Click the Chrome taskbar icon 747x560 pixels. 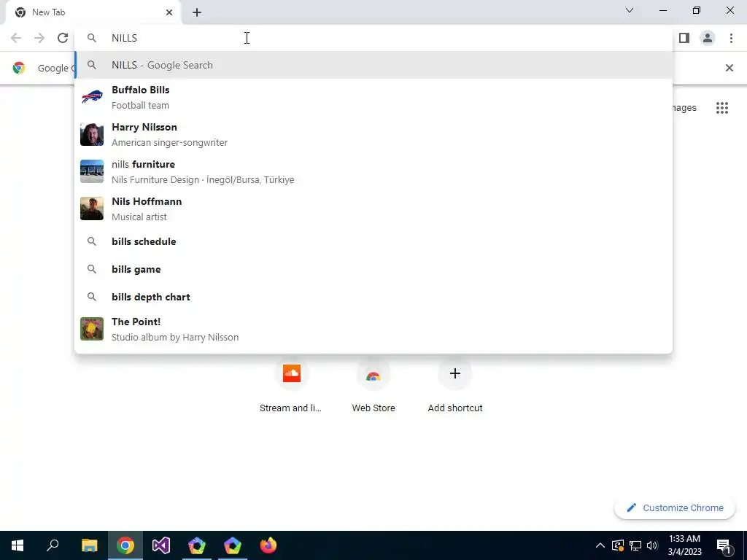tap(125, 545)
